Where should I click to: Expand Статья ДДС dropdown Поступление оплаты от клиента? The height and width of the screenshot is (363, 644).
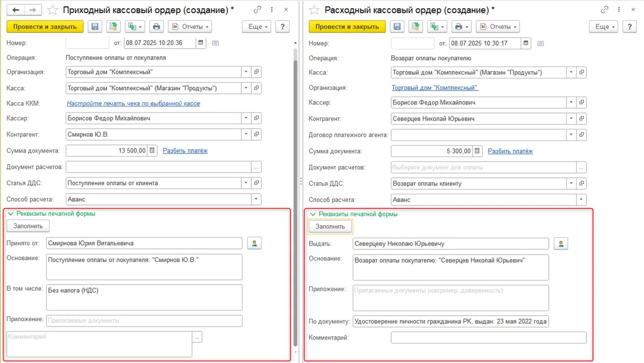(246, 183)
